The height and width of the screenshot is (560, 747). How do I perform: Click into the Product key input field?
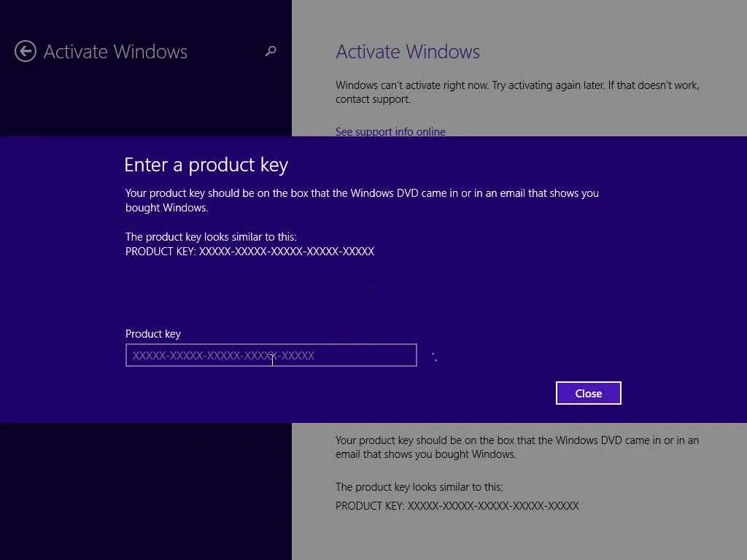(x=271, y=355)
